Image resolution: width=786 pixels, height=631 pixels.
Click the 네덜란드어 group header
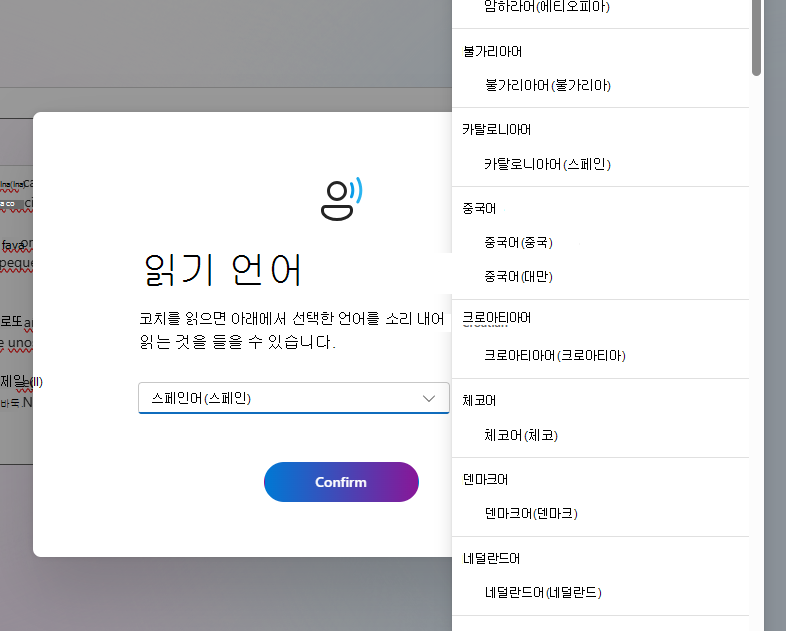tap(491, 558)
